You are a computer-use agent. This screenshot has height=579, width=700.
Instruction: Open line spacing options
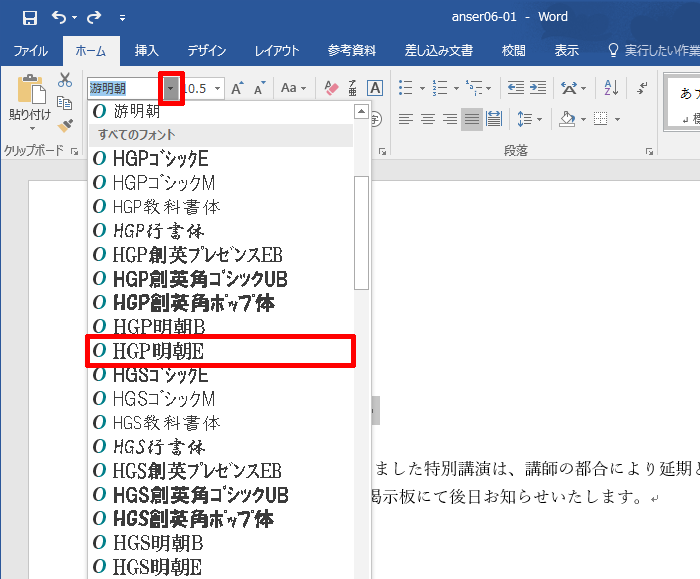click(529, 119)
